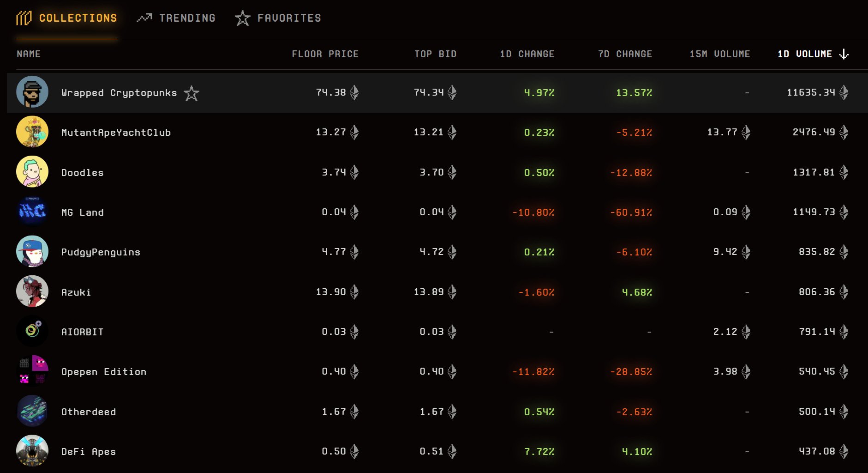Click the ETH icon beside floor price 13.90
Image resolution: width=868 pixels, height=473 pixels.
pyautogui.click(x=354, y=292)
